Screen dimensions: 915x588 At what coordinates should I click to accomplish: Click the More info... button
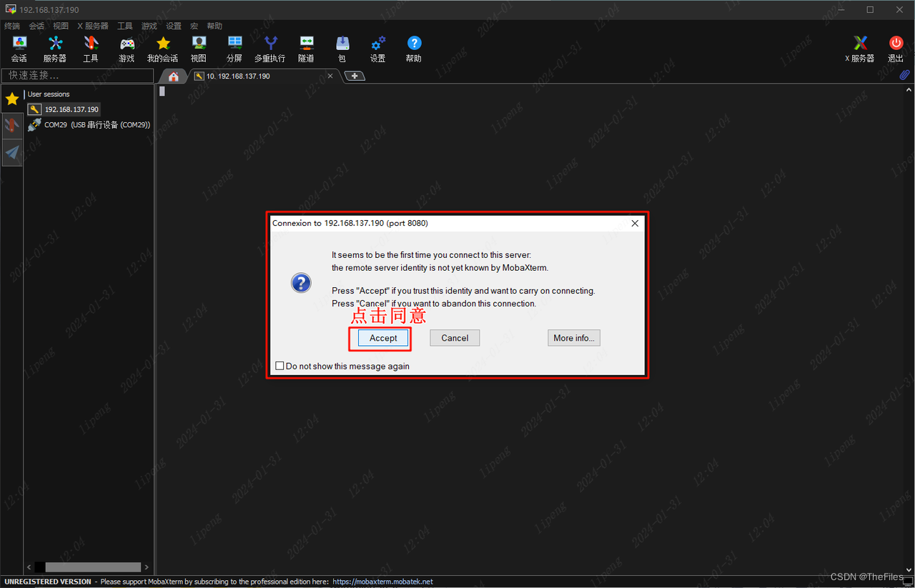[573, 337]
